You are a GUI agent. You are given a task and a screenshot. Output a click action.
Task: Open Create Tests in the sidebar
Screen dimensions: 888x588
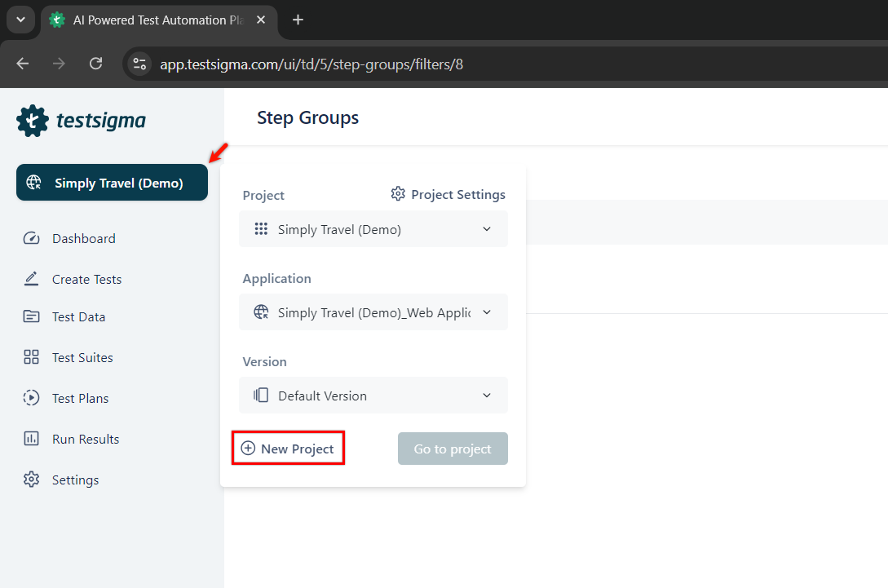click(86, 279)
